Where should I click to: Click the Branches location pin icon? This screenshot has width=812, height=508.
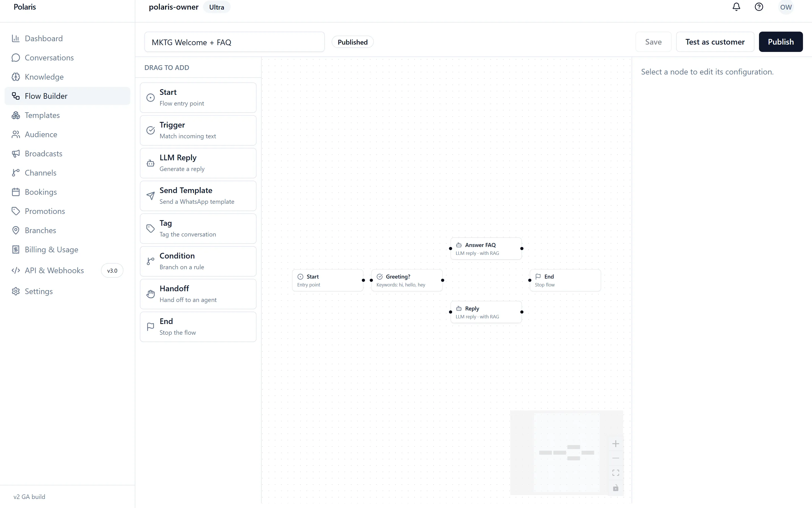(16, 230)
